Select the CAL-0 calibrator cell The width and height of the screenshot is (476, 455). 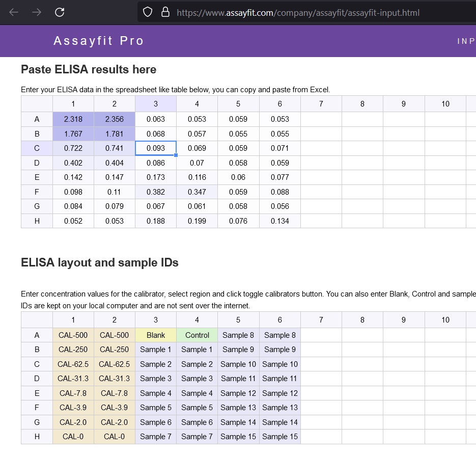[73, 437]
